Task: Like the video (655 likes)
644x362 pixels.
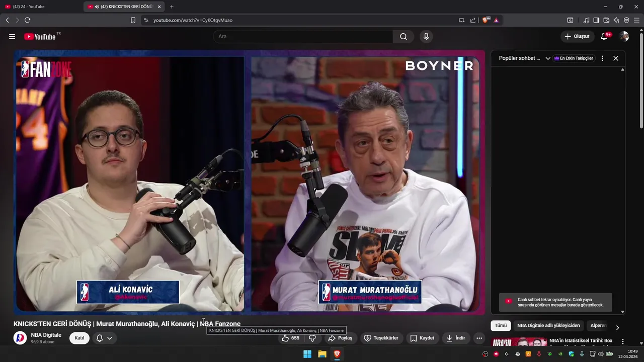Action: 291,338
